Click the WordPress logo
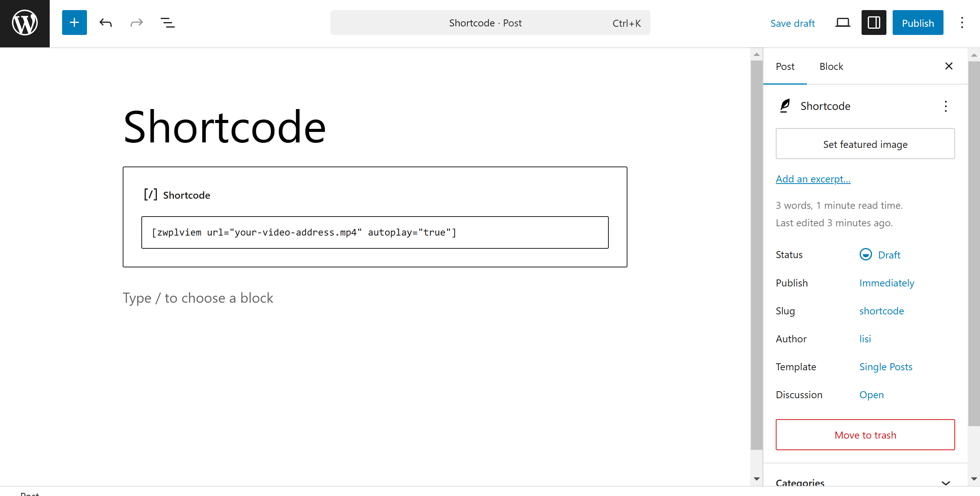The width and height of the screenshot is (980, 496). [x=24, y=23]
